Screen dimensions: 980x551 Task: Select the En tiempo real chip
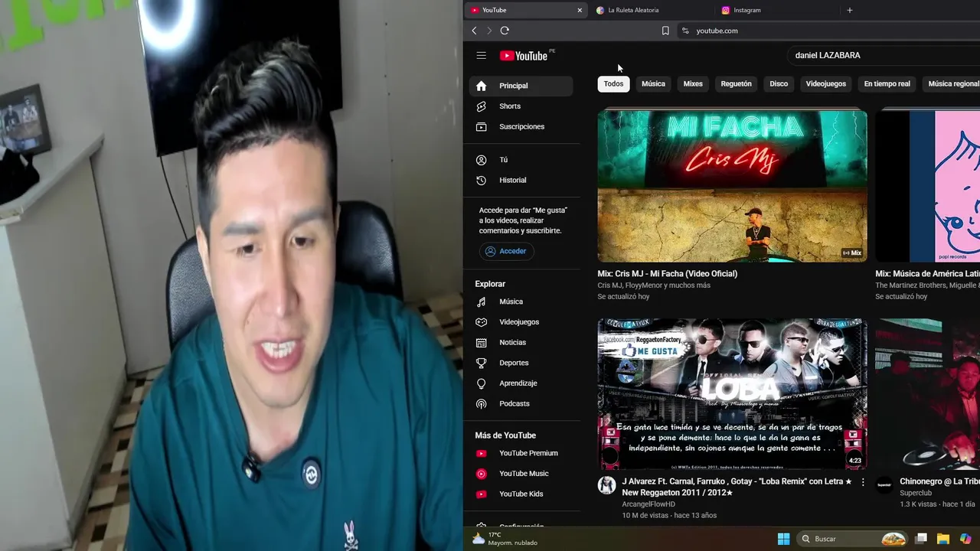[x=887, y=83]
